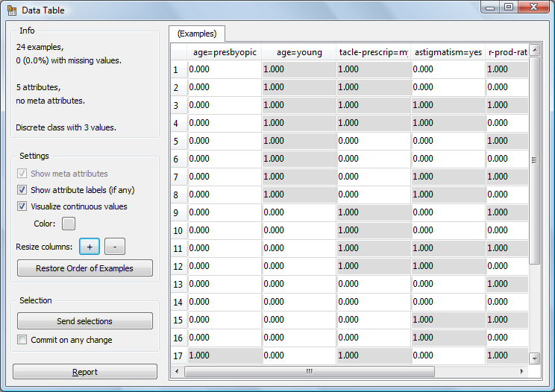Maximize the Data Table window

click(x=509, y=7)
